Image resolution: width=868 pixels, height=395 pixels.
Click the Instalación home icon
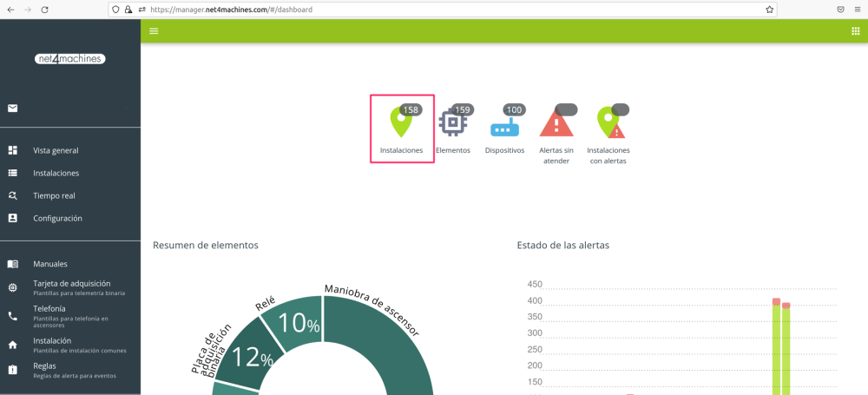(x=13, y=346)
